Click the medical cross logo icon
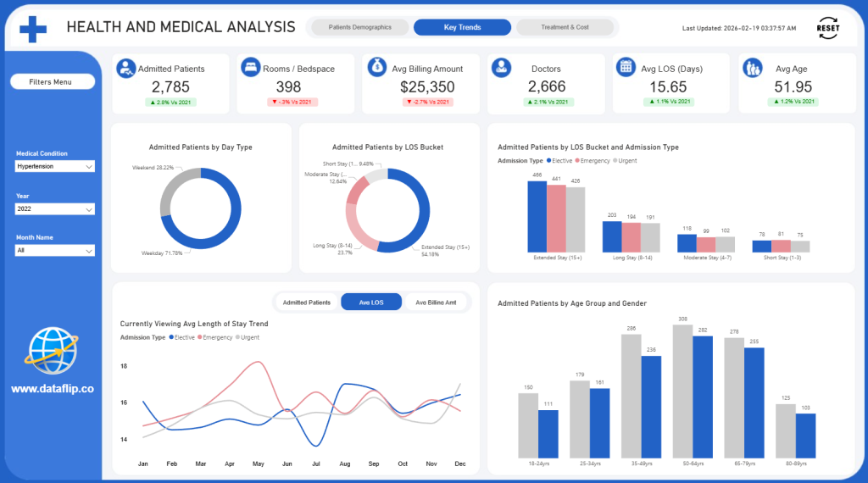 (33, 28)
